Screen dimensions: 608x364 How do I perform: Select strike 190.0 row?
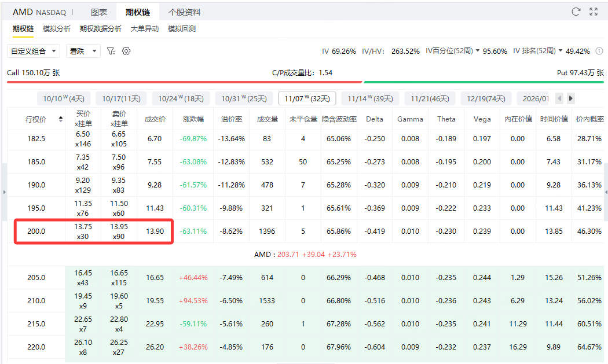[305, 185]
